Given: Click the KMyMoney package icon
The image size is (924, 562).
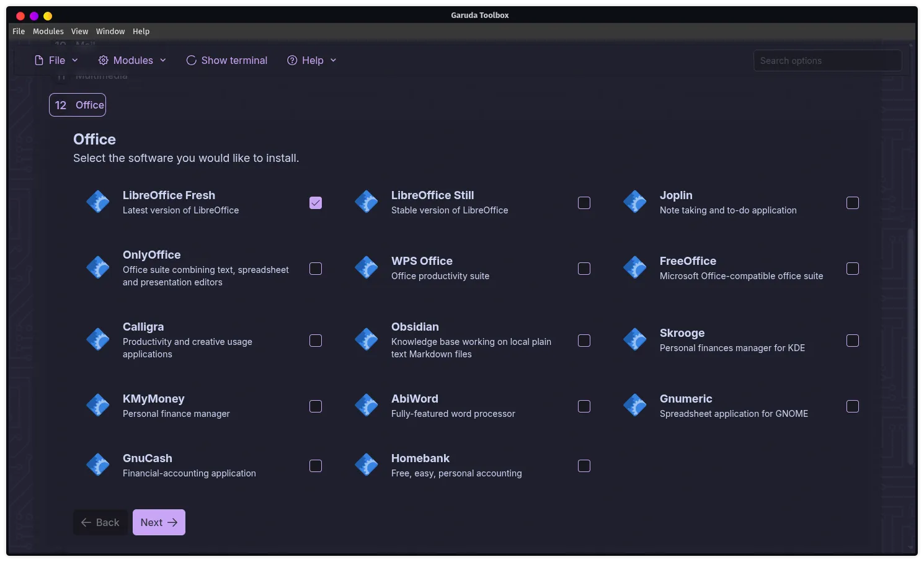Looking at the screenshot, I should coord(98,405).
